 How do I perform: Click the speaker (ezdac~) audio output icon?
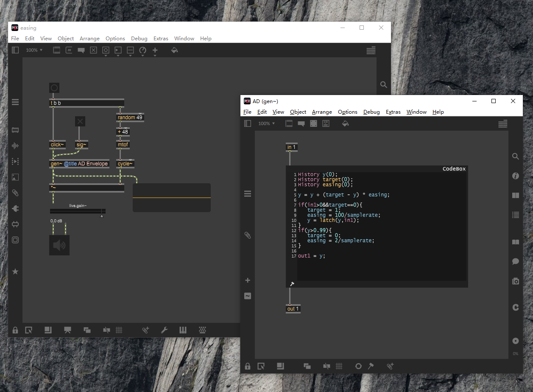tap(59, 246)
